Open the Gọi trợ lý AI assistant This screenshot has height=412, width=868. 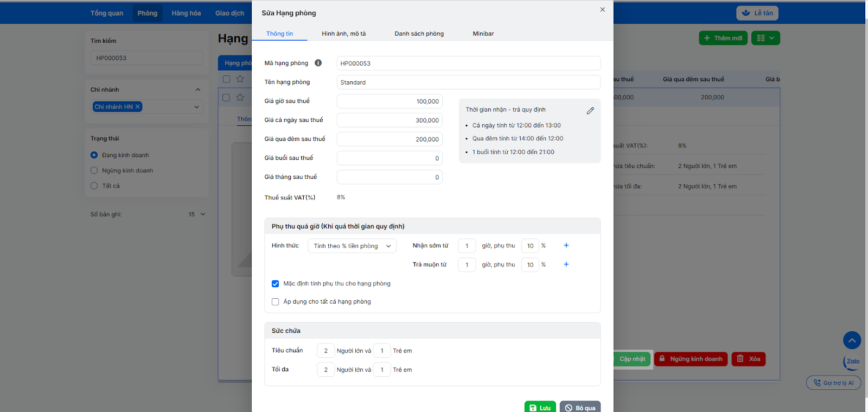tap(833, 383)
